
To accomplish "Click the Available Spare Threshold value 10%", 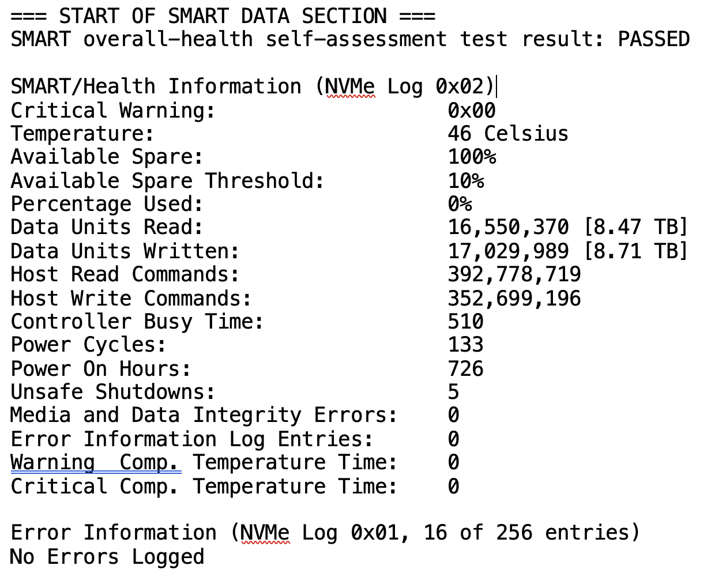I will 466,181.
